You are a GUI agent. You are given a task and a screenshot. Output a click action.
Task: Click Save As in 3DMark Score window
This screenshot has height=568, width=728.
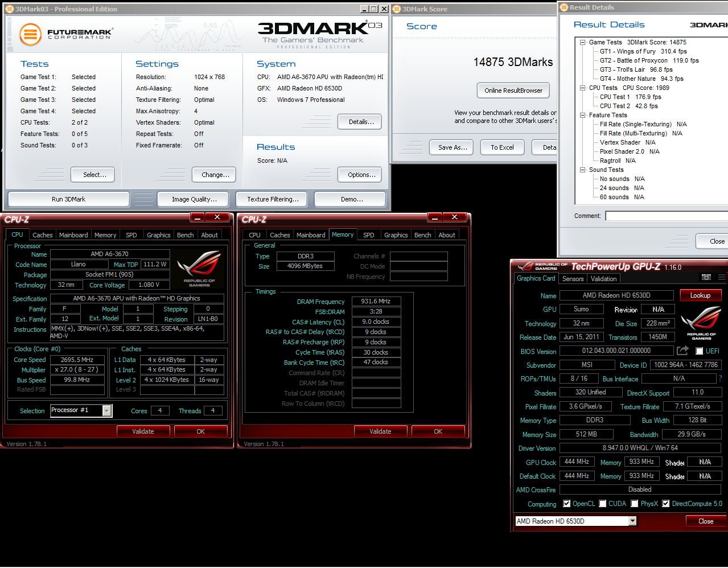pos(453,147)
